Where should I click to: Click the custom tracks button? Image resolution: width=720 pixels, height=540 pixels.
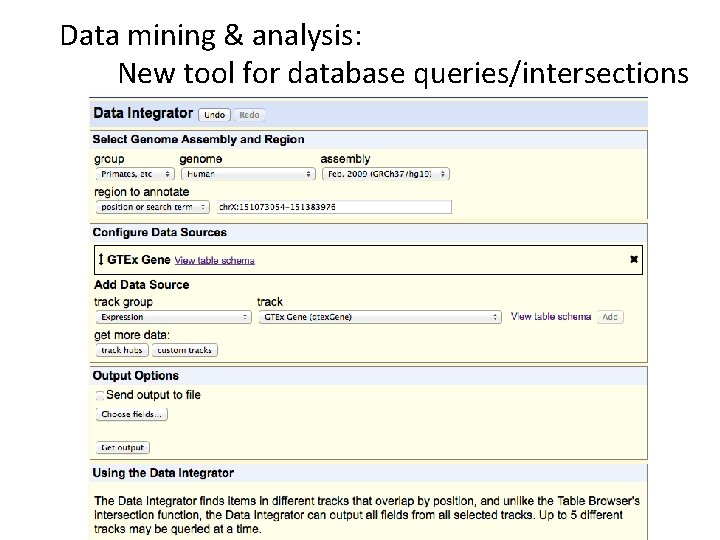[185, 350]
